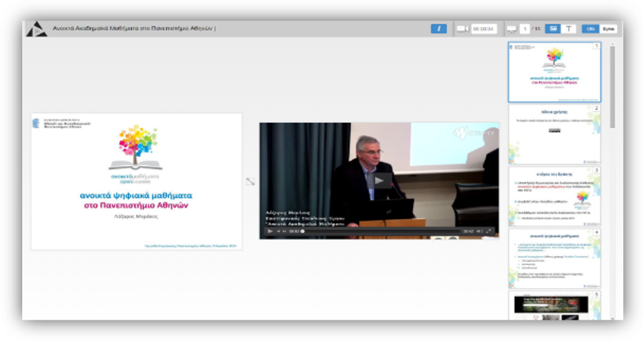Click the Sync button in toolbar
This screenshot has width=644, height=342.
click(x=608, y=29)
